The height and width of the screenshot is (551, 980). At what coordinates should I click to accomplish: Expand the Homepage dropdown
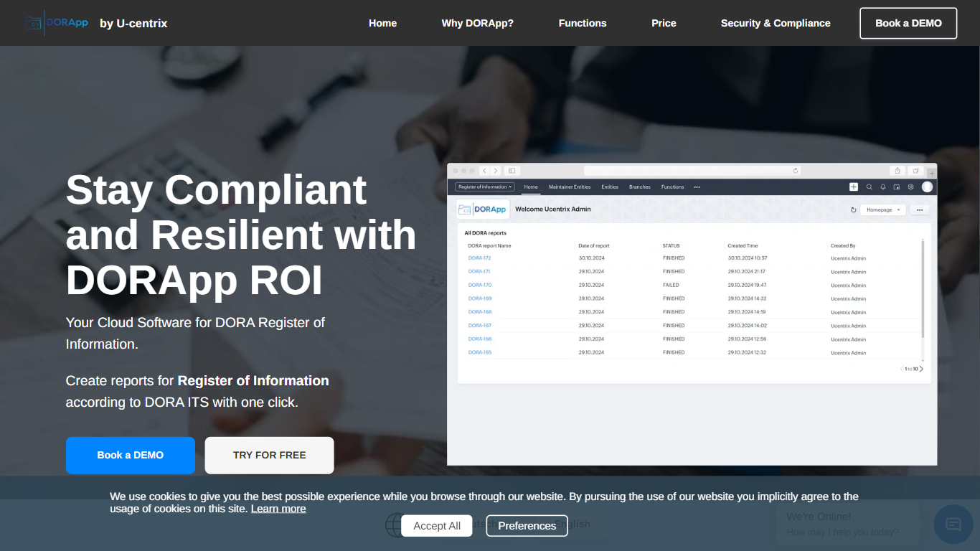click(883, 210)
